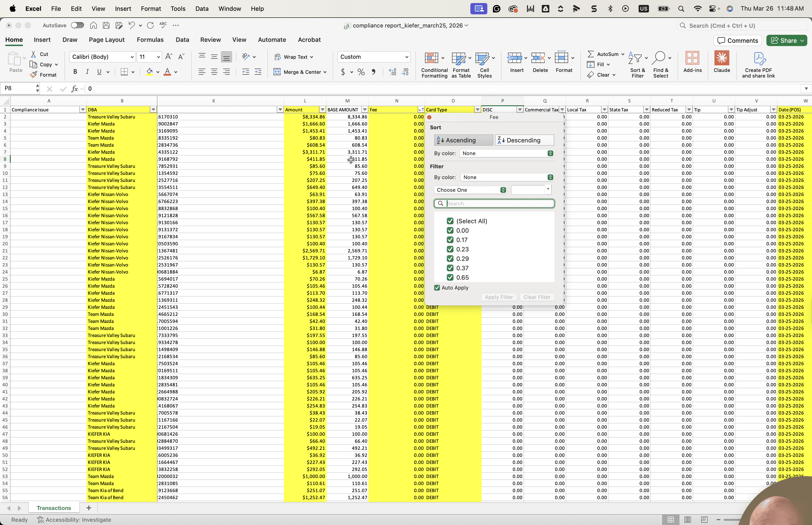
Task: Click Increase font size icon
Action: 169,57
